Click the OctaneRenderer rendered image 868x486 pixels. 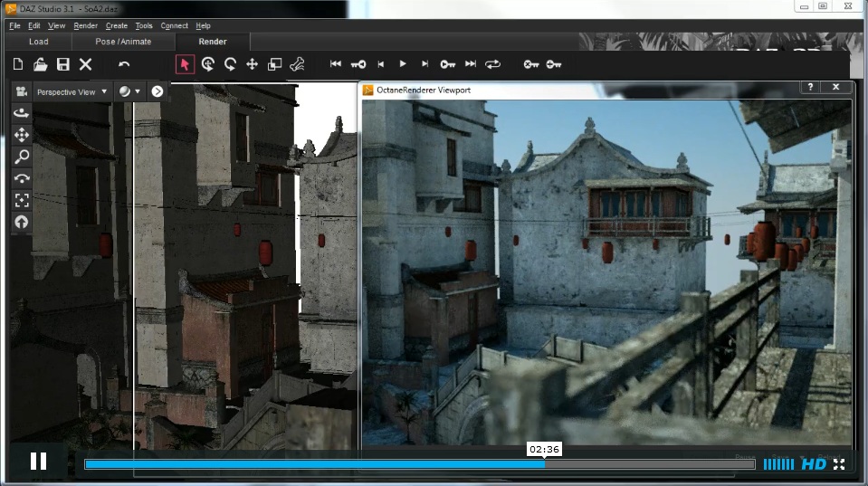606,274
